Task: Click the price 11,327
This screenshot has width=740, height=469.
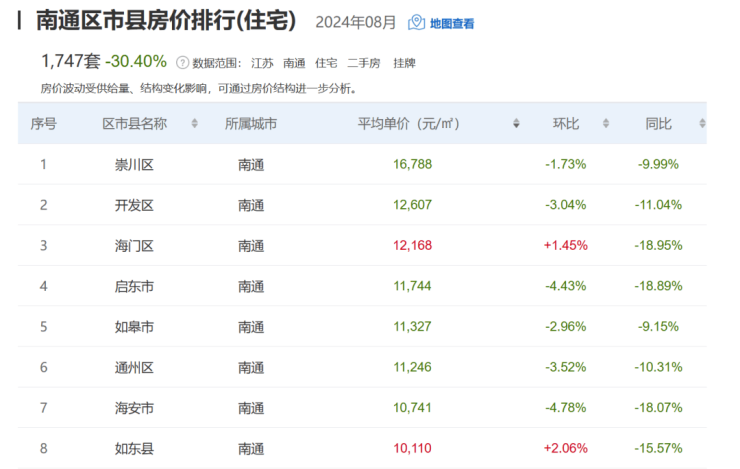Action: (412, 327)
